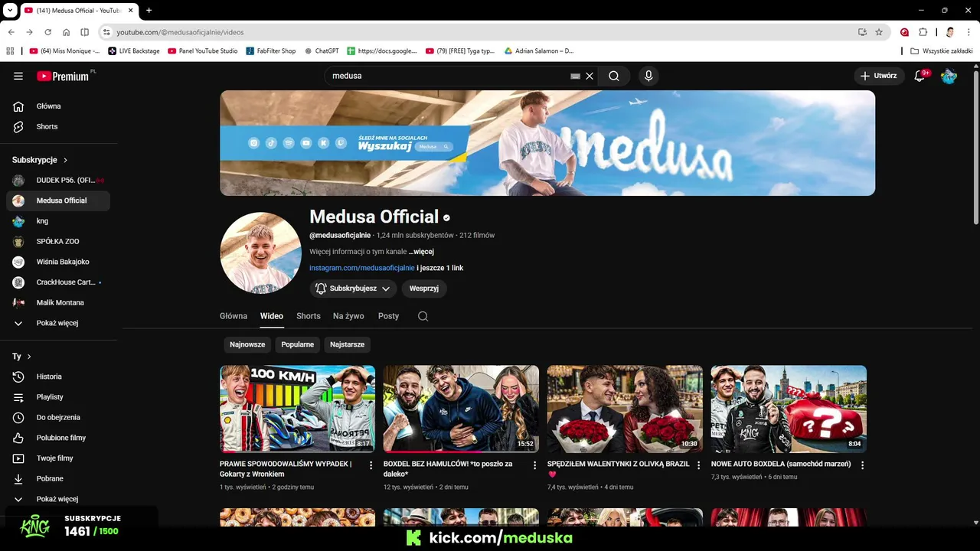
Task: Go to Główna in the sidebar
Action: click(58, 106)
